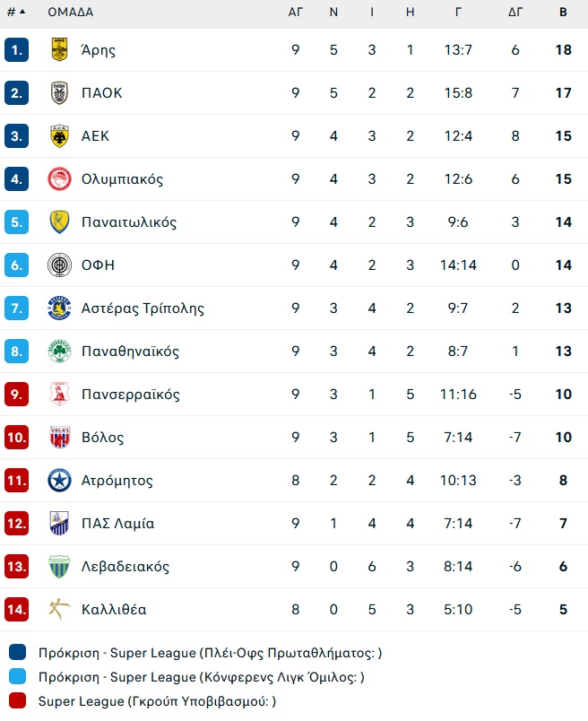Open the Αστέρας Τρίπολης team page

click(x=143, y=308)
